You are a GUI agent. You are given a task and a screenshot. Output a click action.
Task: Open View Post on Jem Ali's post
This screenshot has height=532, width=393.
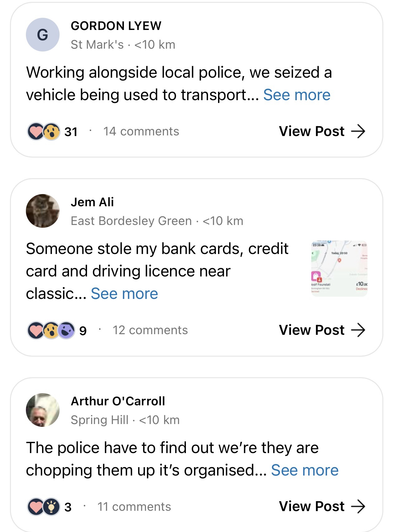322,330
